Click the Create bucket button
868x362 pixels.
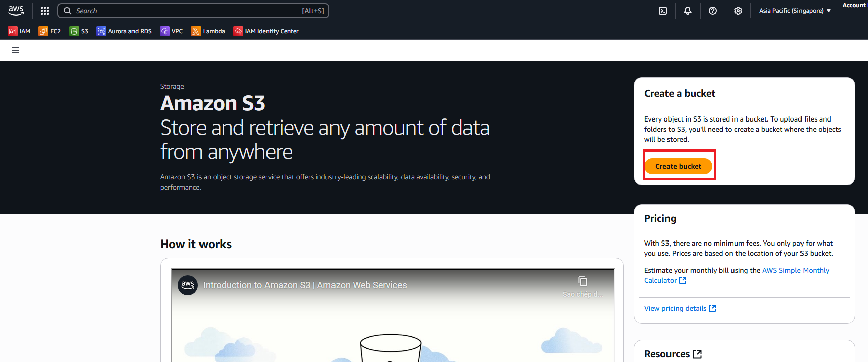678,166
